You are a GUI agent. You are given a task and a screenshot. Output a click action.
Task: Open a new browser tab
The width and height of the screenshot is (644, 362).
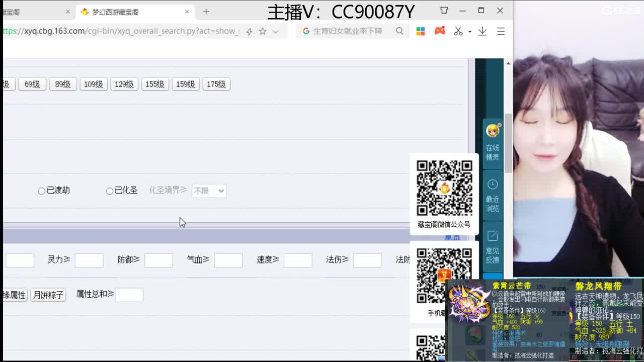click(206, 12)
